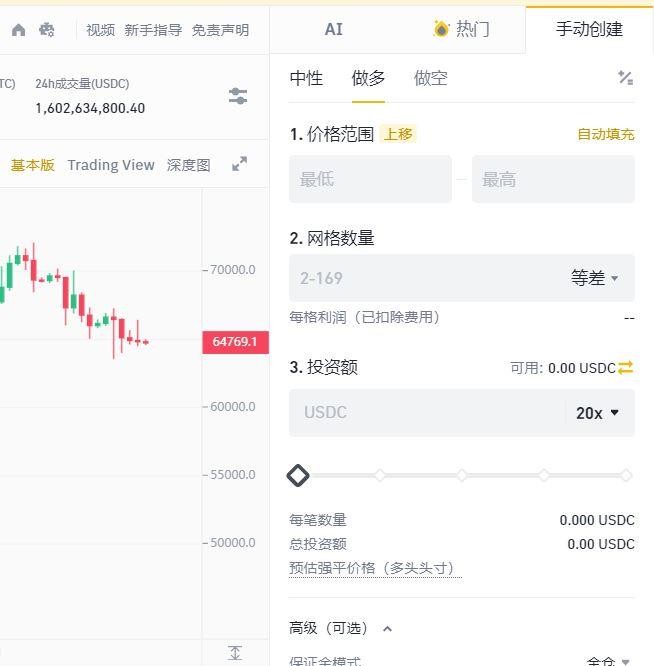Screen dimensions: 654x666
Task: Switch to the Trading View chart tab
Action: (111, 165)
